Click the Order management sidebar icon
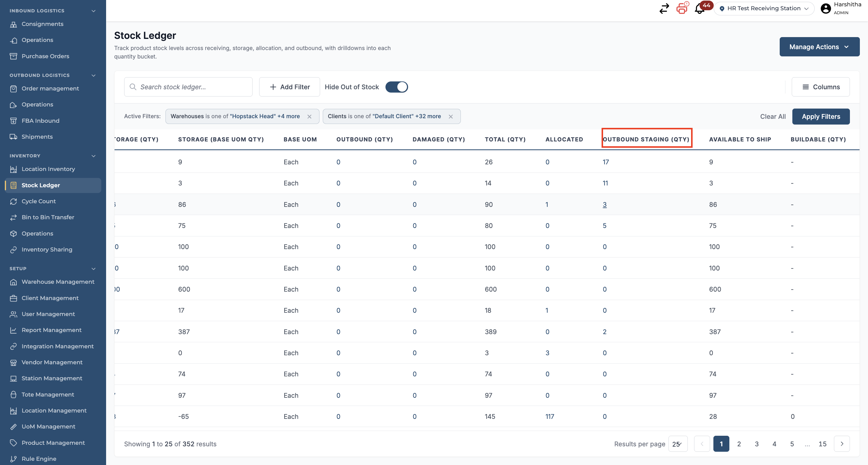This screenshot has width=868, height=465. [x=14, y=88]
